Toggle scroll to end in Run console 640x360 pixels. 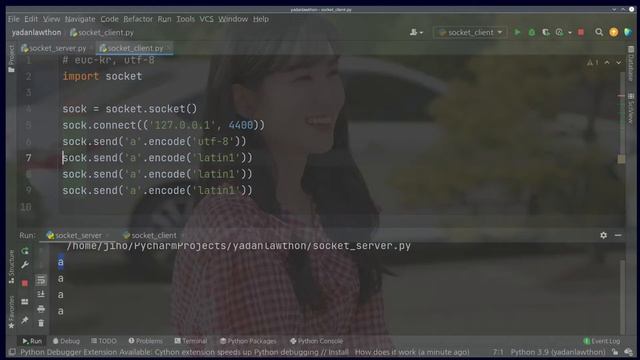pyautogui.click(x=41, y=294)
